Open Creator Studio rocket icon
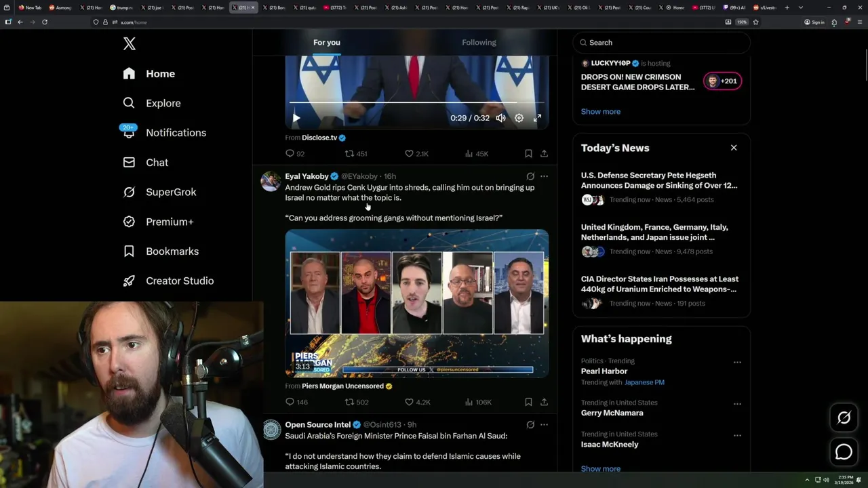Screen dimensions: 868x488 (129, 281)
